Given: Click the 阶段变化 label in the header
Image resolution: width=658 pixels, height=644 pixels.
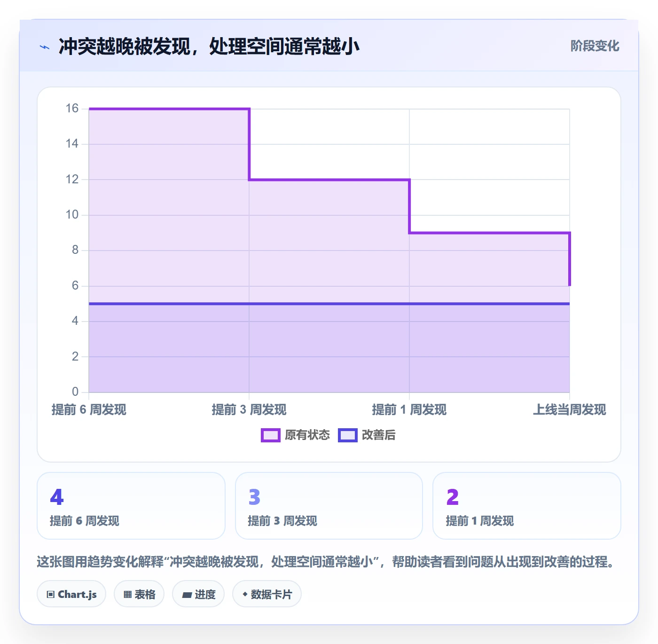Looking at the screenshot, I should click(595, 46).
